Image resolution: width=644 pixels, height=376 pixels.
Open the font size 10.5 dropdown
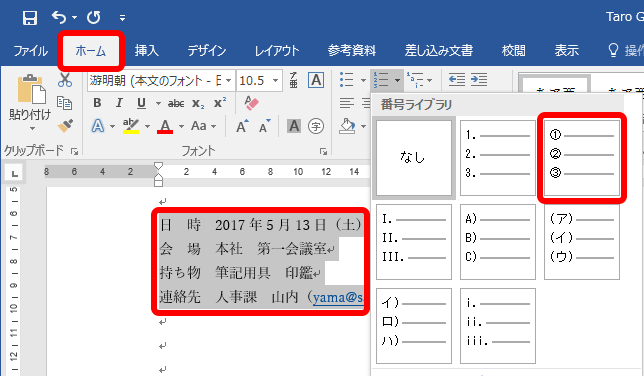tap(276, 81)
